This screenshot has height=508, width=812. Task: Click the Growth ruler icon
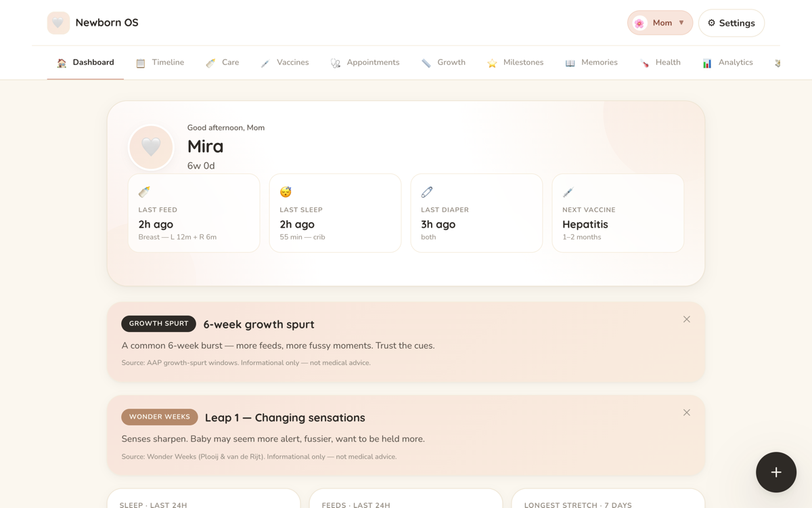pyautogui.click(x=426, y=63)
